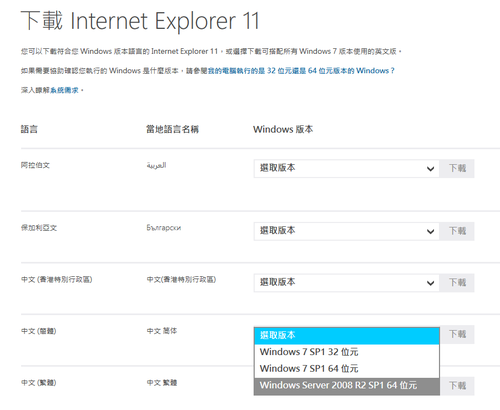Choose Windows 7 SP1 32 位元 option
Viewport: 500px width, 410px height.
347,352
